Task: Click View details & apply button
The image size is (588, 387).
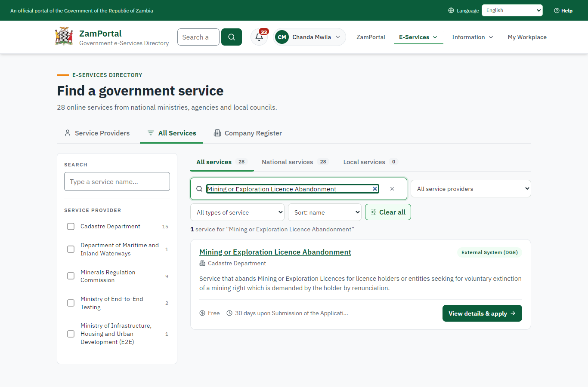Action: [x=482, y=313]
